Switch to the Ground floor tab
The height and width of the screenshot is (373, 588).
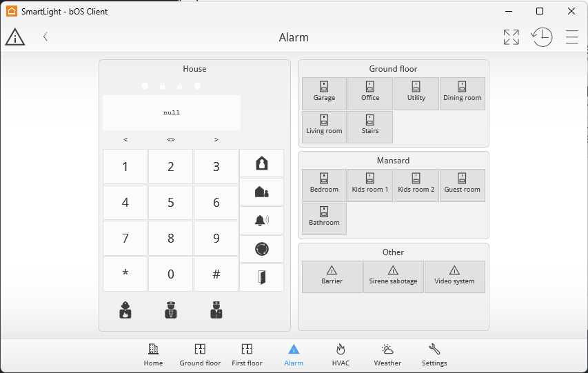pos(200,355)
